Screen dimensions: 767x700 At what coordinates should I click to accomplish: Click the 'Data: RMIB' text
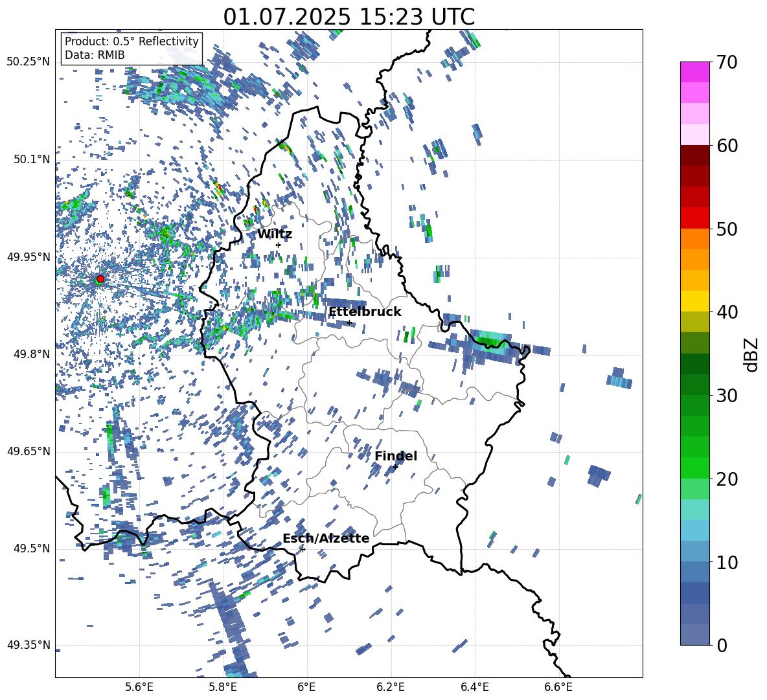(95, 55)
